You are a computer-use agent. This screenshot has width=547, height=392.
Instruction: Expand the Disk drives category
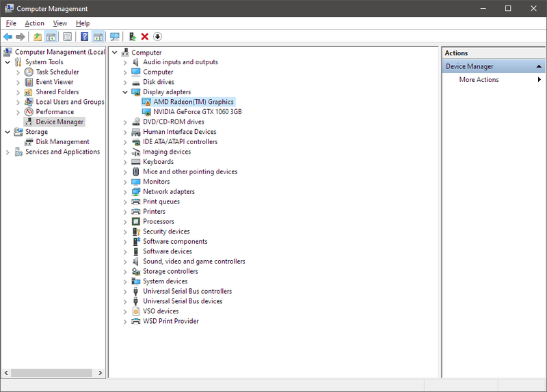[x=125, y=82]
